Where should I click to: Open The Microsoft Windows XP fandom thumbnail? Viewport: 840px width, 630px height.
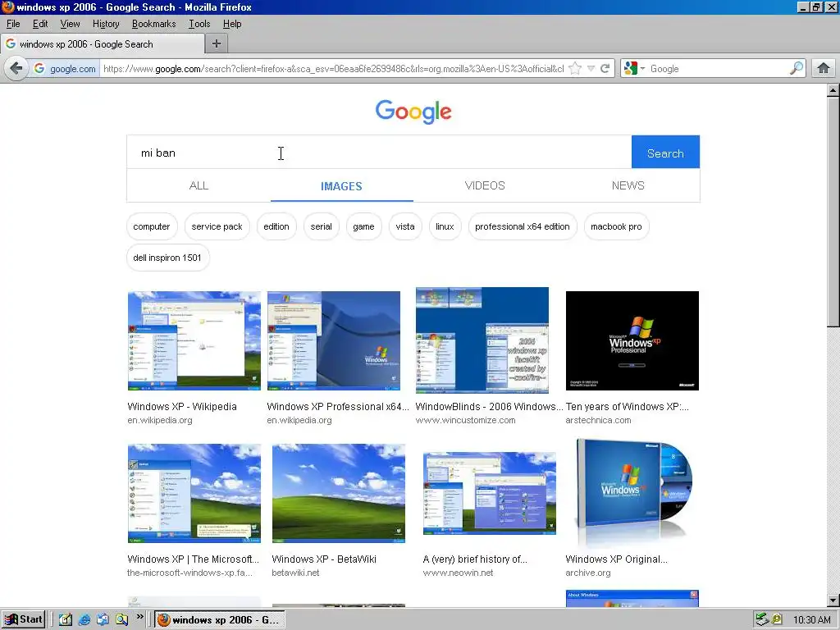(194, 493)
